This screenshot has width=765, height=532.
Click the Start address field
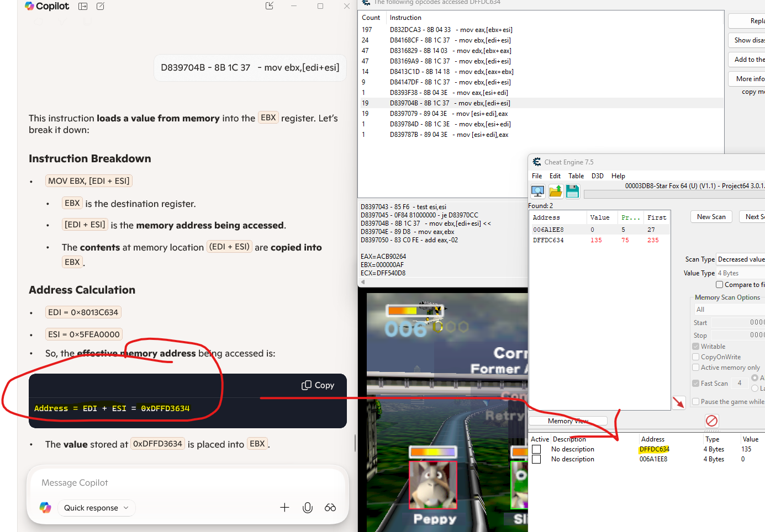[739, 322]
